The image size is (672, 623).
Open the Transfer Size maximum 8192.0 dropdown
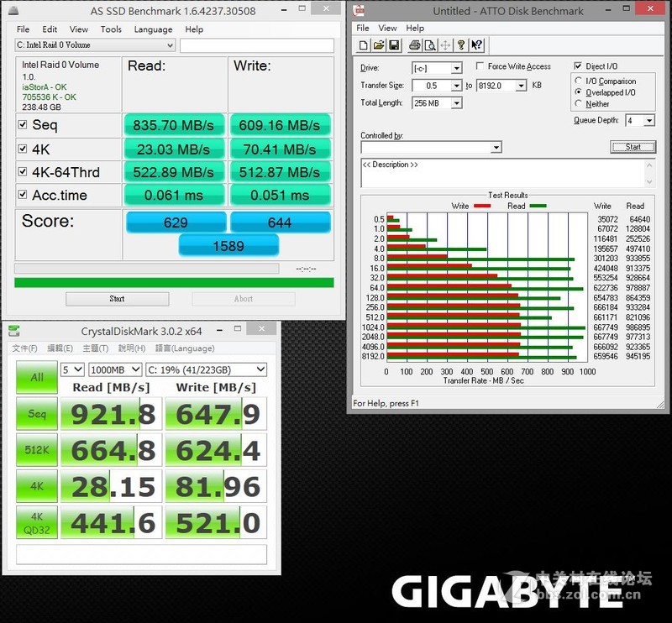point(521,86)
